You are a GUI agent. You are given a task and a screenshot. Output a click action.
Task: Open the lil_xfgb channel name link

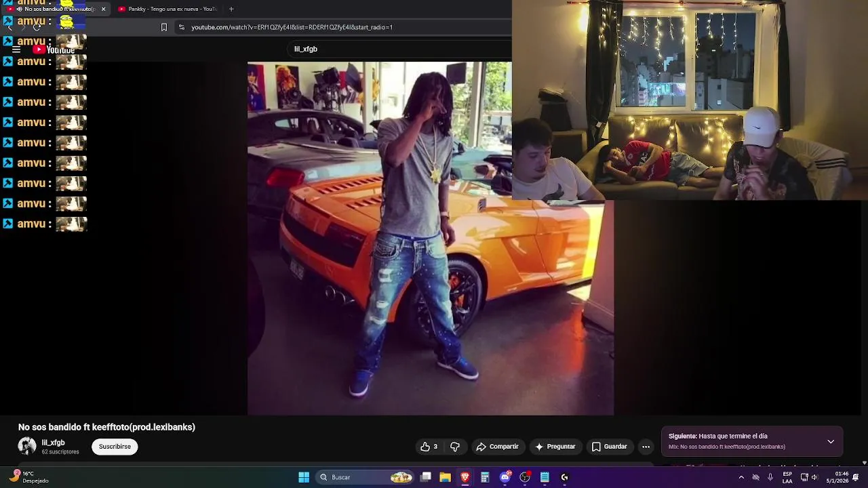[x=53, y=443]
